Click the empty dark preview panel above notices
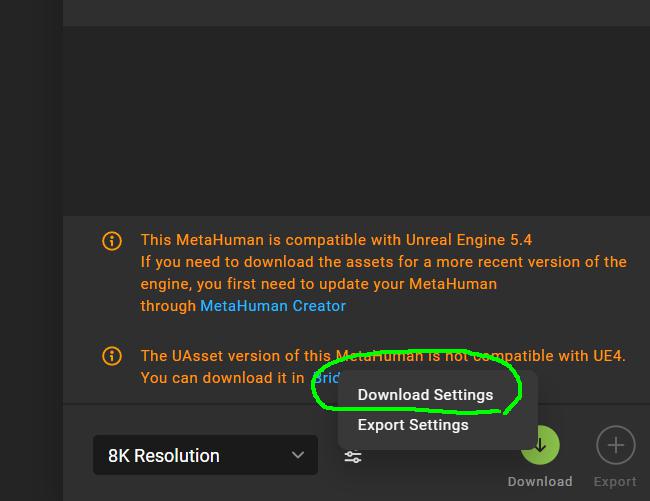The image size is (650, 501). (x=356, y=121)
